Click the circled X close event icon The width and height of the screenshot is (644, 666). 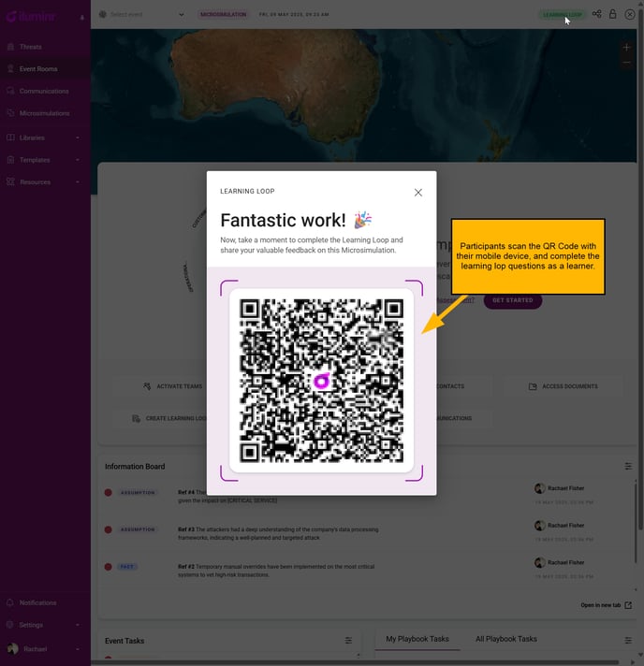pyautogui.click(x=630, y=14)
